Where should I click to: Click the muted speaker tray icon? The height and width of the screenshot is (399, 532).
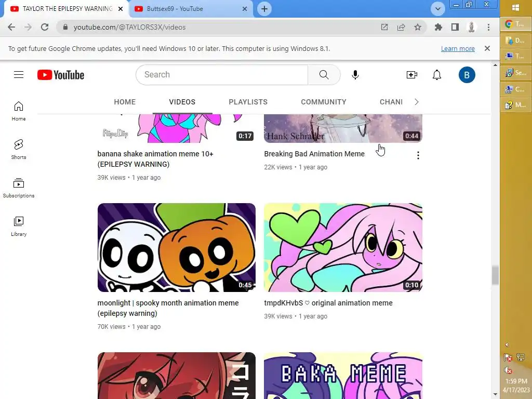[508, 370]
